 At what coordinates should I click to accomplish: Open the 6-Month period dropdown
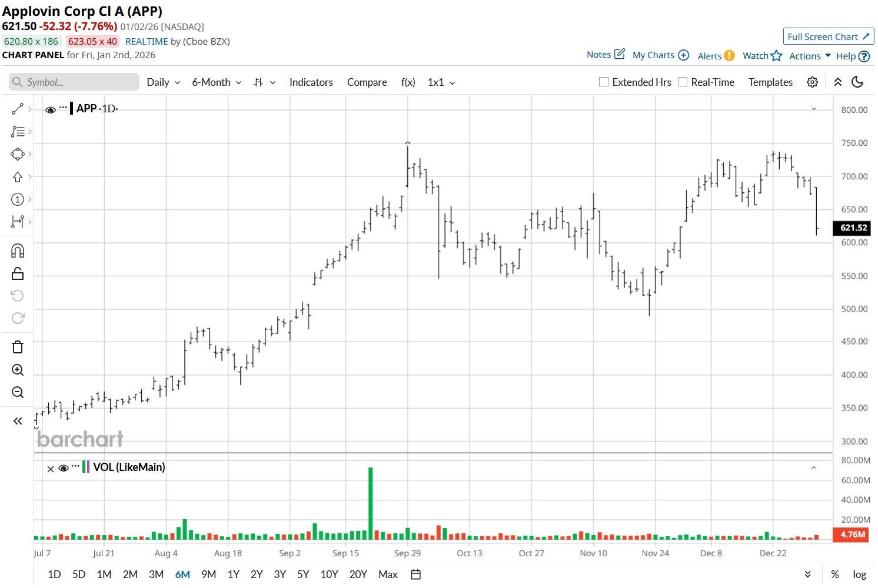(217, 82)
